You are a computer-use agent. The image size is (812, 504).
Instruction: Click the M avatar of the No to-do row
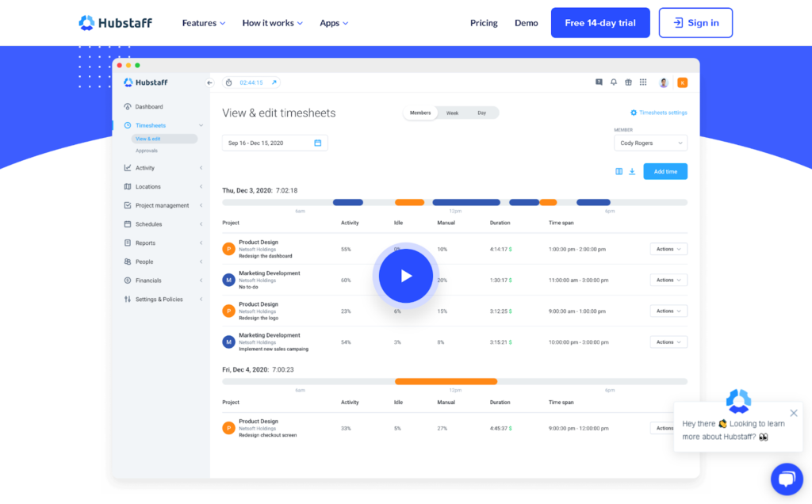pos(229,280)
